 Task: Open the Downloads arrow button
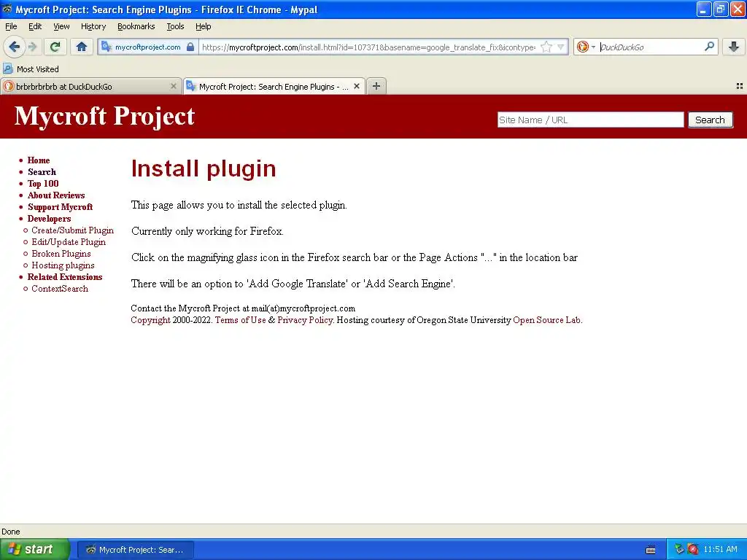[x=734, y=47]
